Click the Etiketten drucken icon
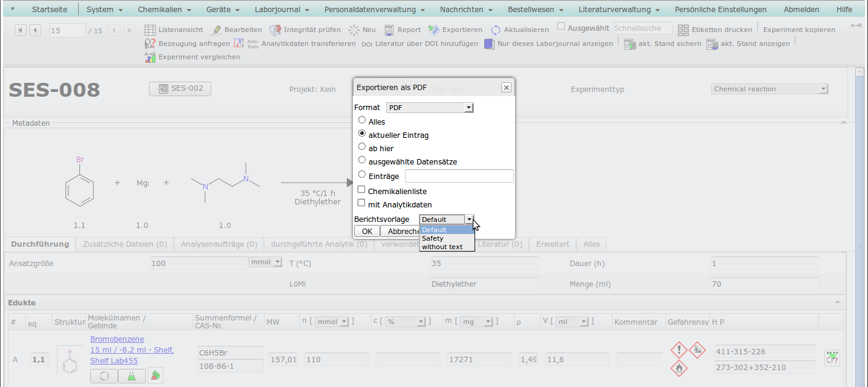The image size is (868, 387). [x=683, y=30]
